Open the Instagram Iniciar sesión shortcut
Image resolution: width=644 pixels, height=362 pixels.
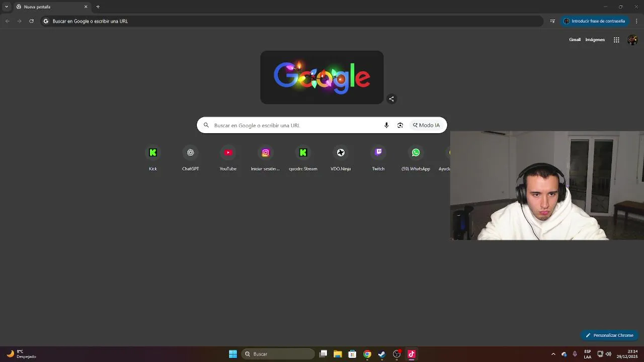(x=266, y=158)
